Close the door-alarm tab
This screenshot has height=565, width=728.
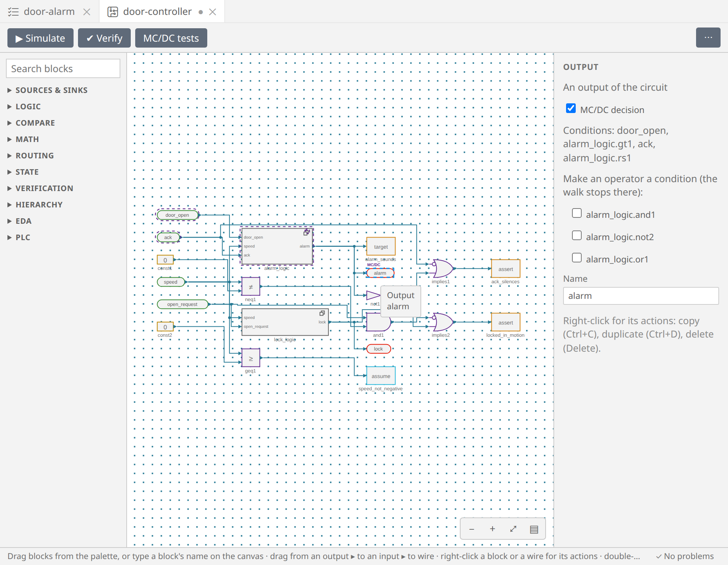click(87, 12)
